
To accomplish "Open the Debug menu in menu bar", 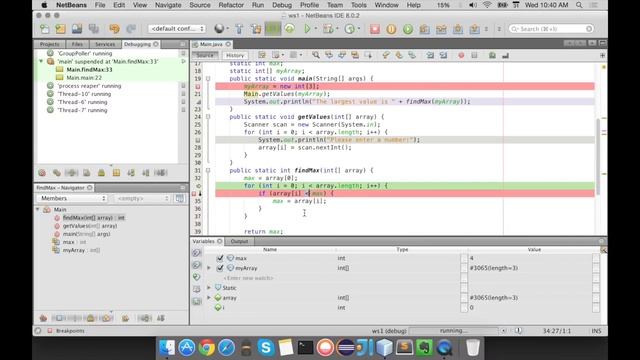I will coord(282,5).
